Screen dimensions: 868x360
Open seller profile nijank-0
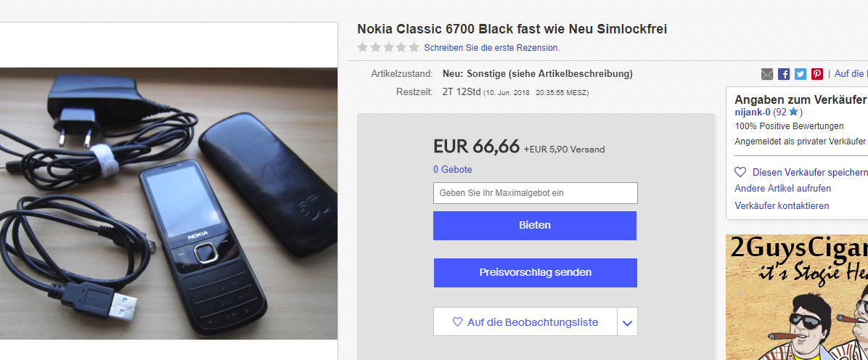752,112
